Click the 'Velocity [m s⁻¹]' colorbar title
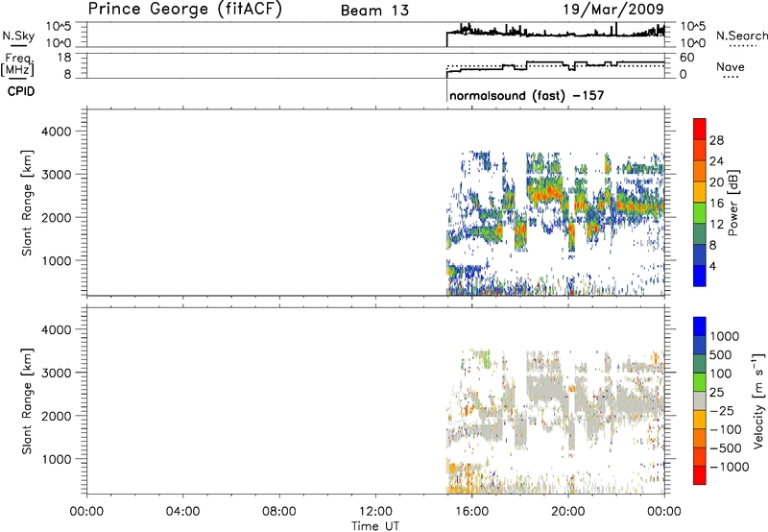This screenshot has height=532, width=768. [758, 400]
